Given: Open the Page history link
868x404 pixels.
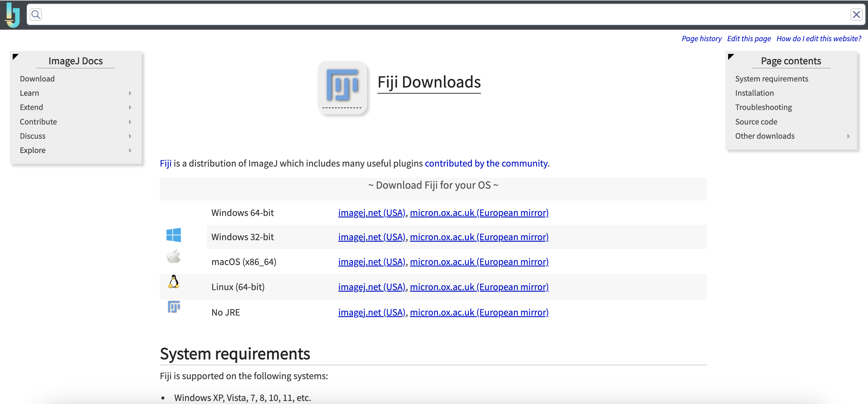Looking at the screenshot, I should coord(702,38).
